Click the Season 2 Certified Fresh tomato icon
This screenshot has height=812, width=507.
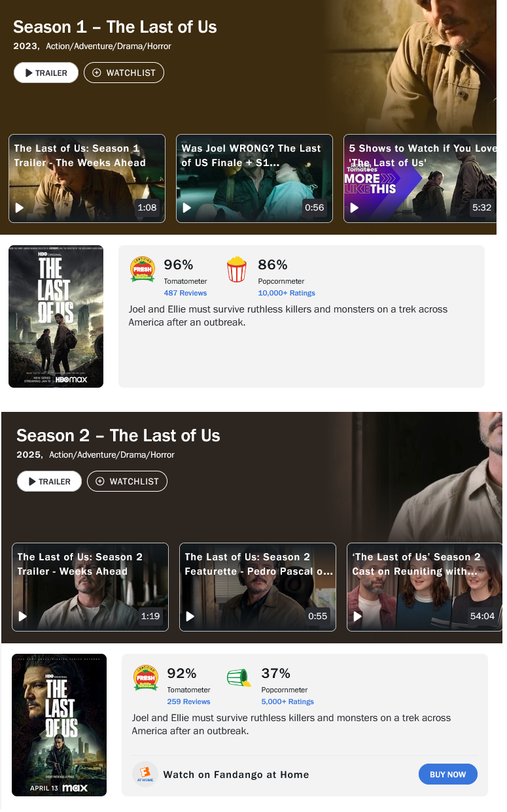click(x=146, y=678)
